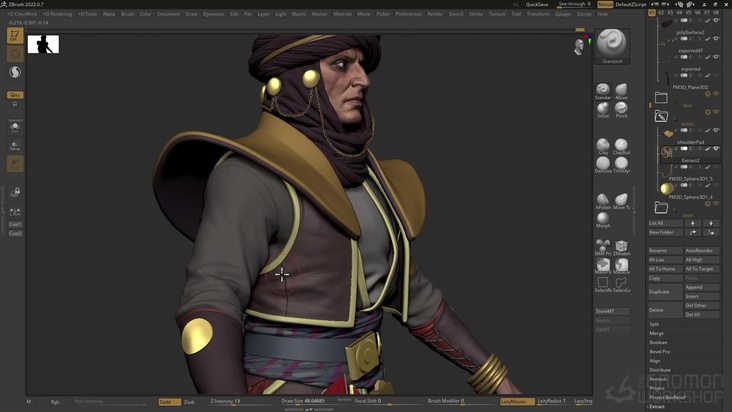Select the Move brush
732x412 pixels.
pyautogui.click(x=621, y=91)
